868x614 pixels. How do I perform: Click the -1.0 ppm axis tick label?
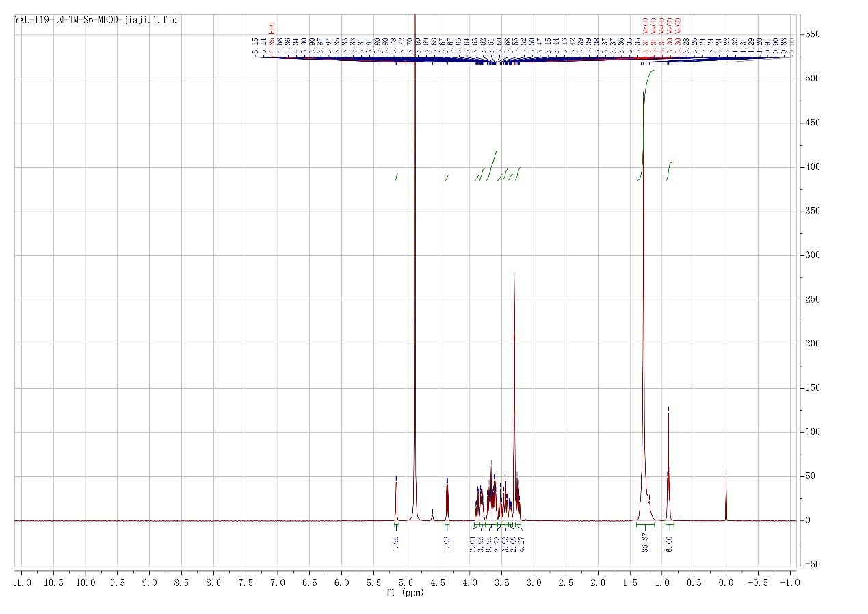pos(789,583)
